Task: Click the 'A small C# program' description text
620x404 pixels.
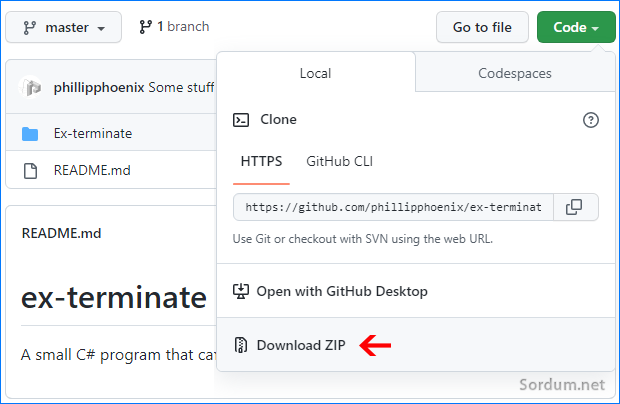Action: click(x=118, y=355)
